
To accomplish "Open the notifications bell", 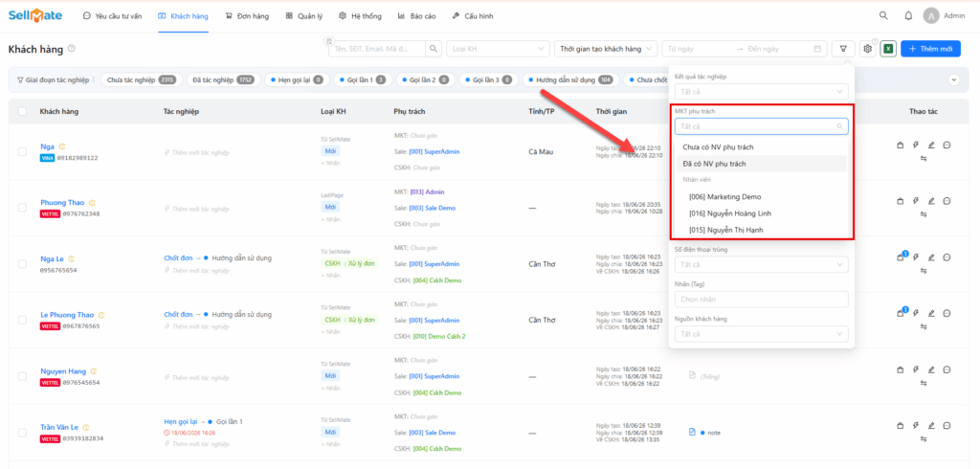I will [909, 15].
